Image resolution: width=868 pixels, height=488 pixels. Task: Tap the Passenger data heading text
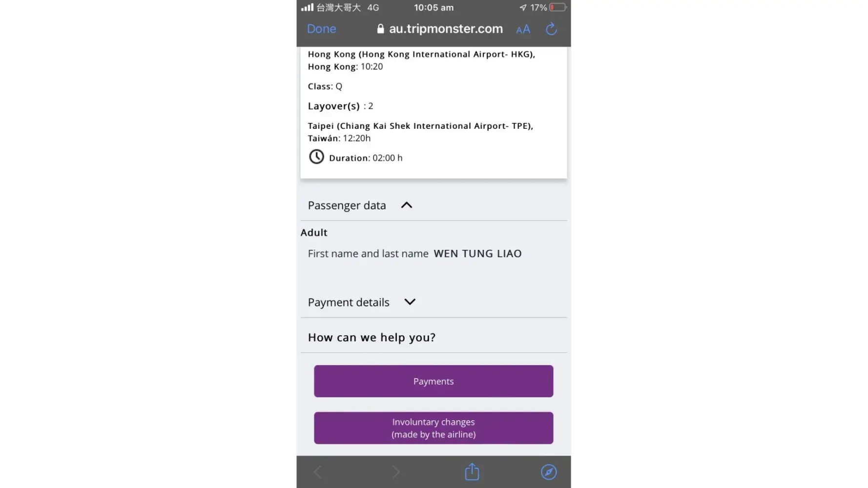pyautogui.click(x=347, y=205)
